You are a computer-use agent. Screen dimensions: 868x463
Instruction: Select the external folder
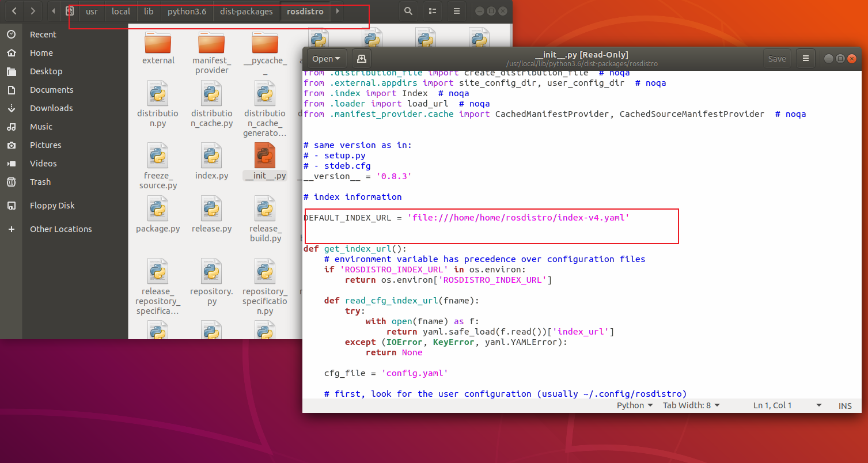click(158, 48)
